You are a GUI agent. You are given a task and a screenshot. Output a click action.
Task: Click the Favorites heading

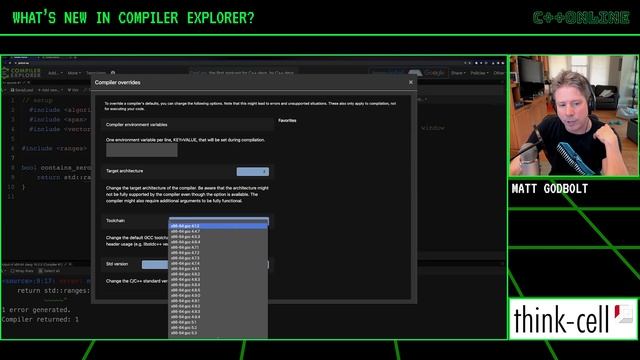coord(287,120)
